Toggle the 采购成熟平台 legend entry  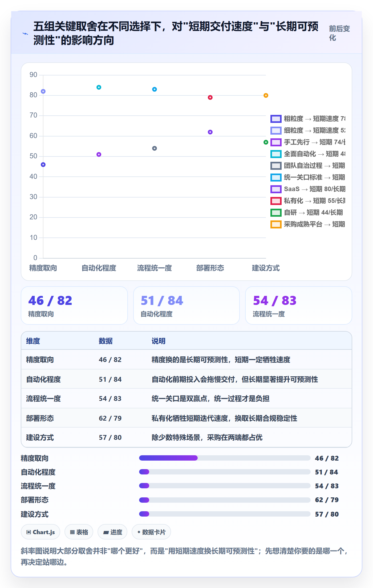pos(308,224)
